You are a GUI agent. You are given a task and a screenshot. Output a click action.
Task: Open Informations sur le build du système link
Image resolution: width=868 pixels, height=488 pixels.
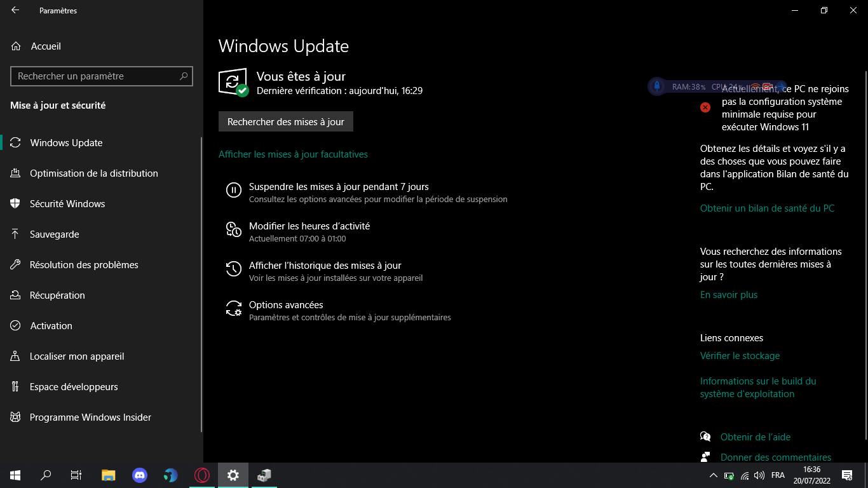coord(758,388)
